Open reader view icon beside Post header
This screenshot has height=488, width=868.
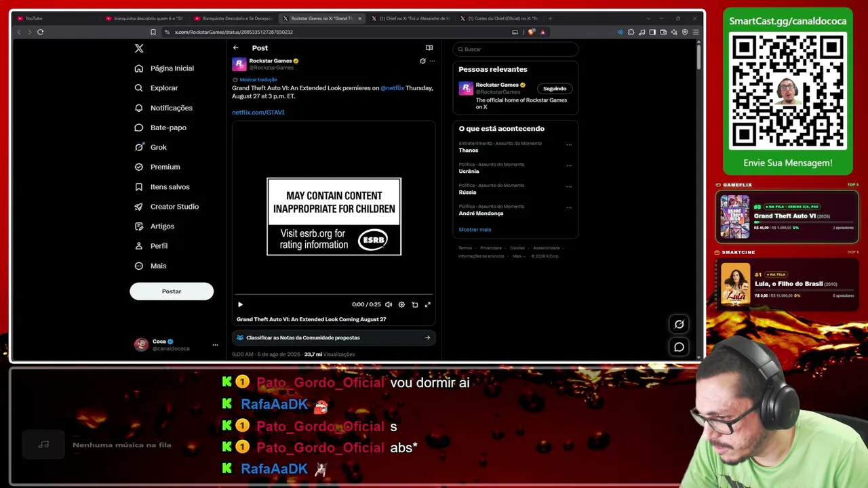(x=429, y=48)
